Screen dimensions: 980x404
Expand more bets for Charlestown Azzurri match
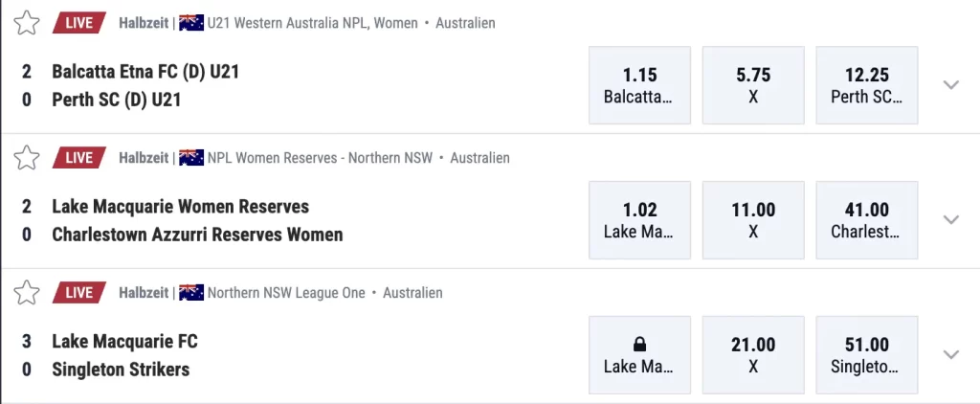pos(950,220)
